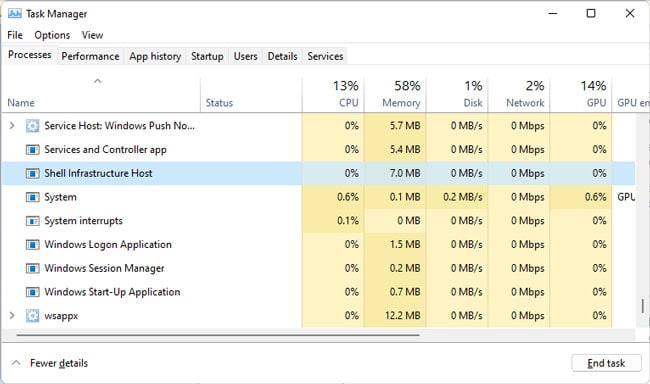Click the Service Host gear icon
Viewport: 650px width, 384px height.
click(32, 126)
